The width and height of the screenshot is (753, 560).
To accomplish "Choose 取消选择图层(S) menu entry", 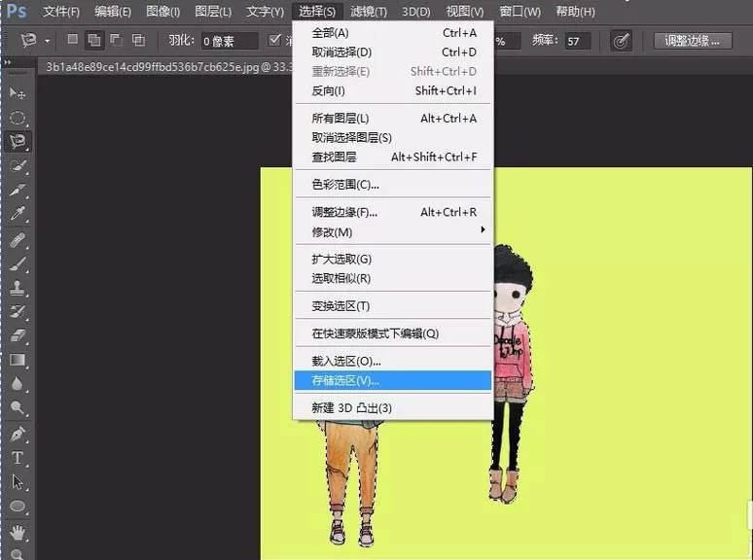I will [x=393, y=137].
